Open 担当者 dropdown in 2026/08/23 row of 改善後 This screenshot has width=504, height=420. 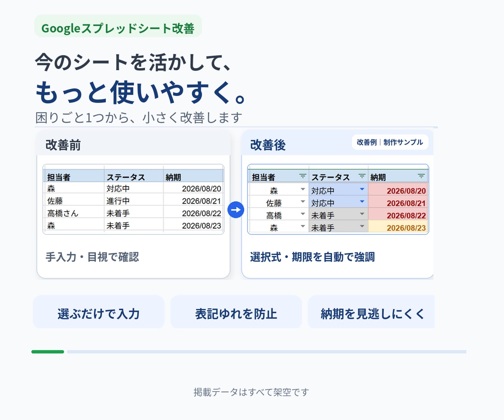[x=303, y=227]
